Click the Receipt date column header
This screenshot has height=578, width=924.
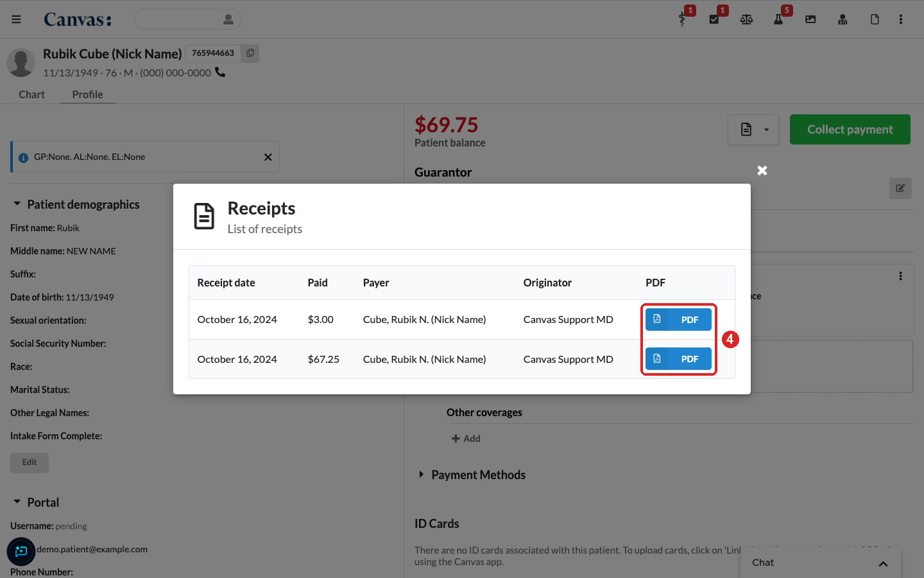[227, 283]
